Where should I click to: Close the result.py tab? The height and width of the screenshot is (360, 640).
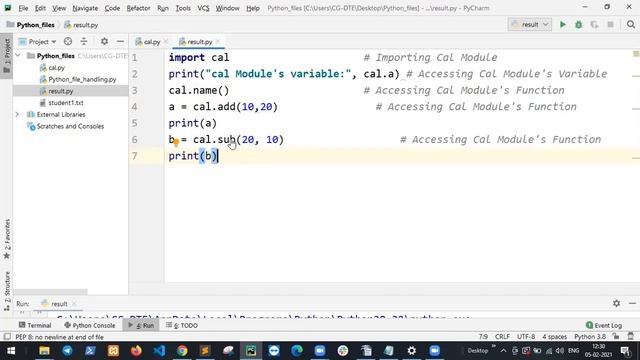tap(218, 42)
